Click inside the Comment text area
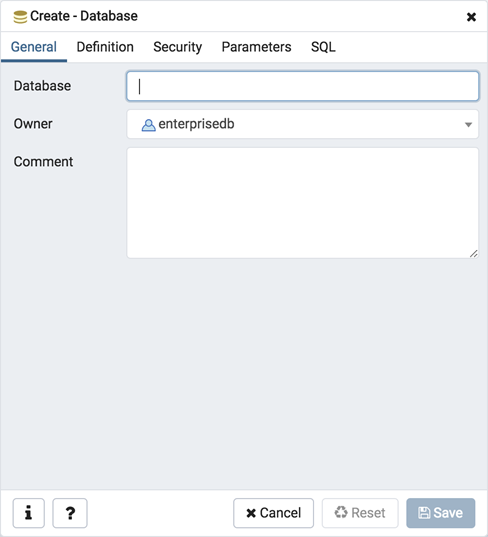This screenshot has width=488, height=537. pyautogui.click(x=302, y=203)
